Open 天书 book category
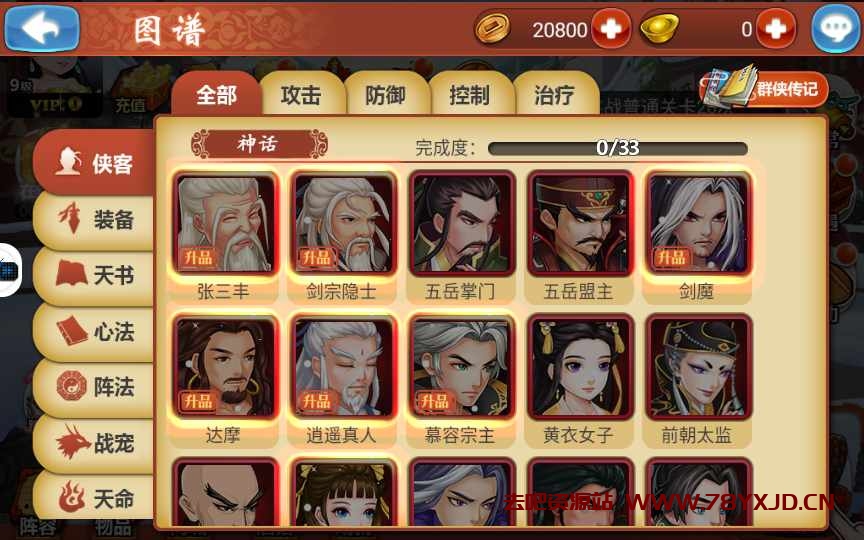864x540 pixels. click(94, 275)
